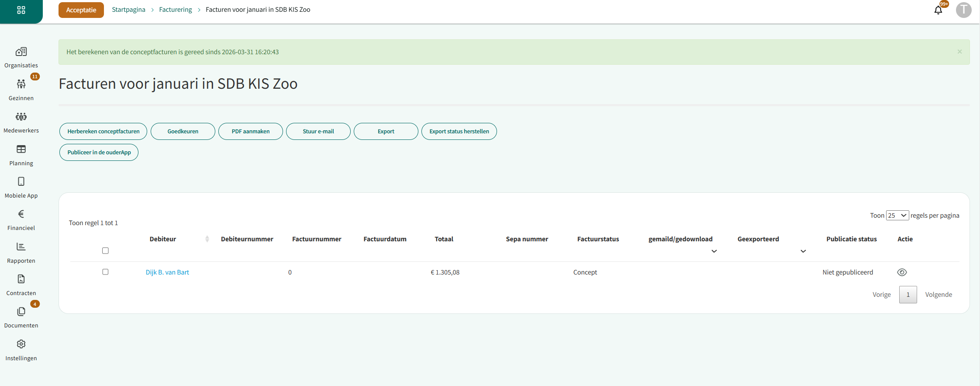Dismiss the green notification banner
Image resolution: width=980 pixels, height=386 pixels.
[x=959, y=52]
